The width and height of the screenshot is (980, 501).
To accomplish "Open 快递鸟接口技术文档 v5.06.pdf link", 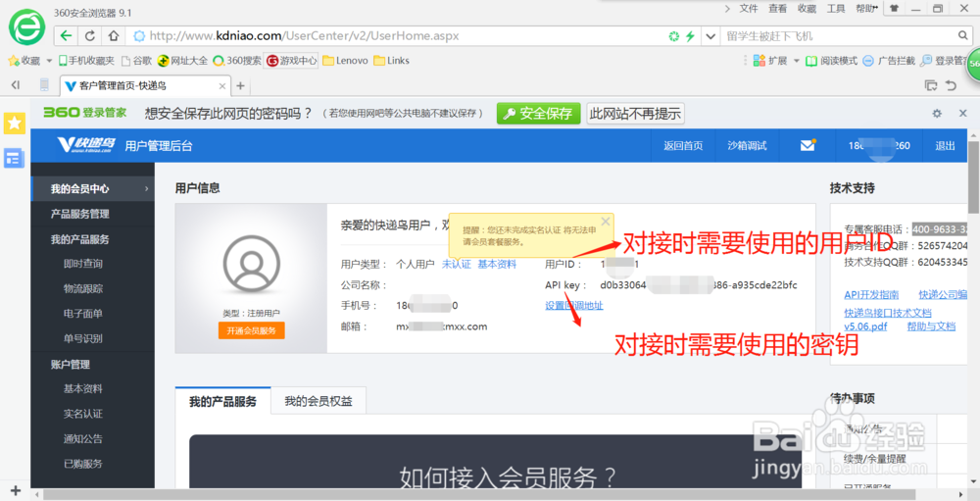I will 888,319.
